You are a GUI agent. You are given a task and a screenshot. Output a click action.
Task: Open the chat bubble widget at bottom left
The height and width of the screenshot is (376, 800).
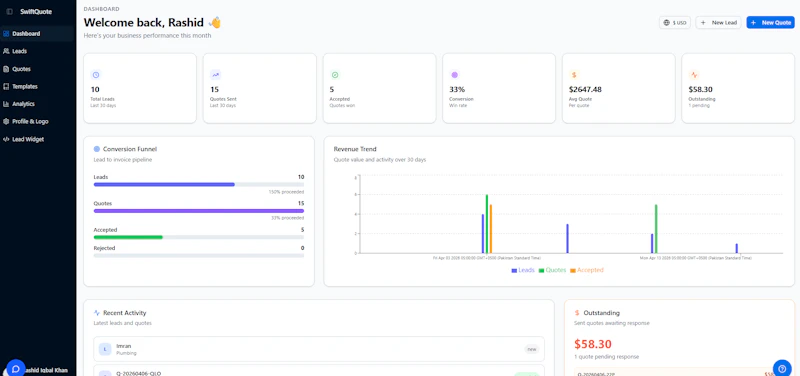15,368
